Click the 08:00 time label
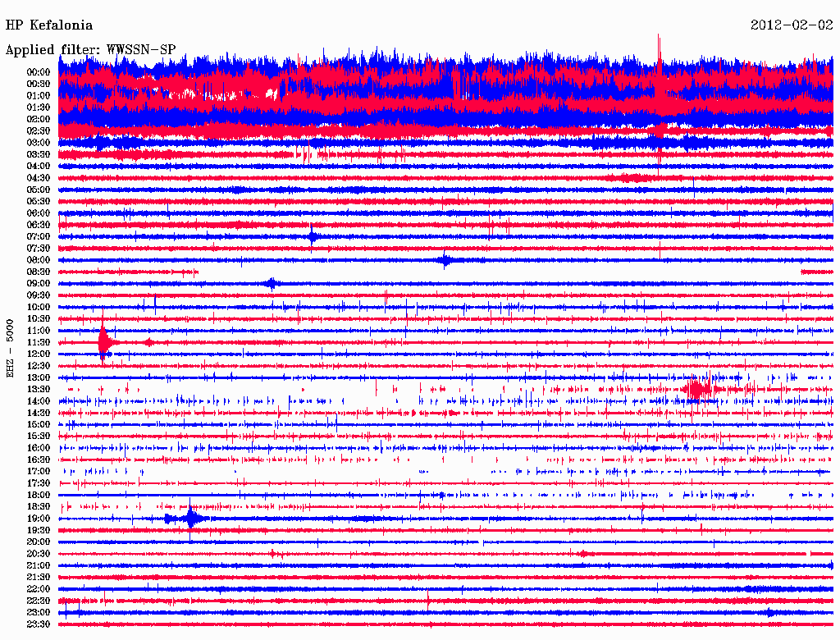This screenshot has width=840, height=640. (38, 260)
